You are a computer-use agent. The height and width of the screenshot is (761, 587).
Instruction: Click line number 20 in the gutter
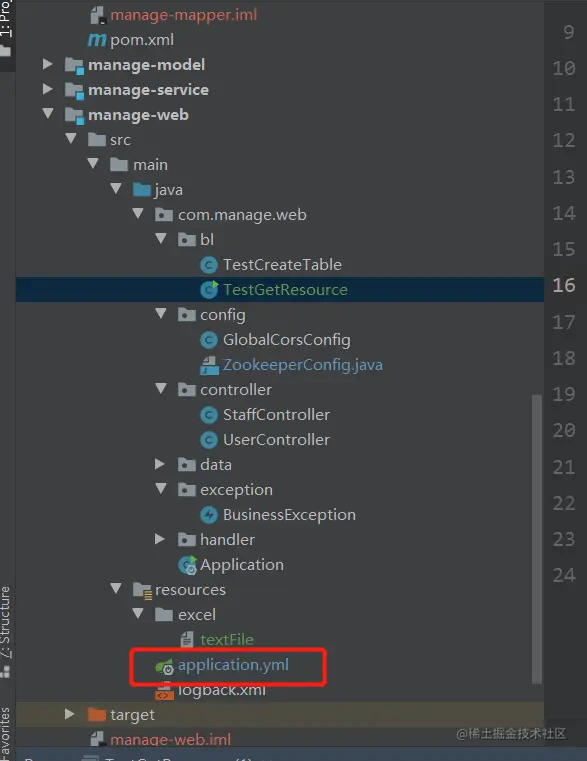pyautogui.click(x=564, y=430)
